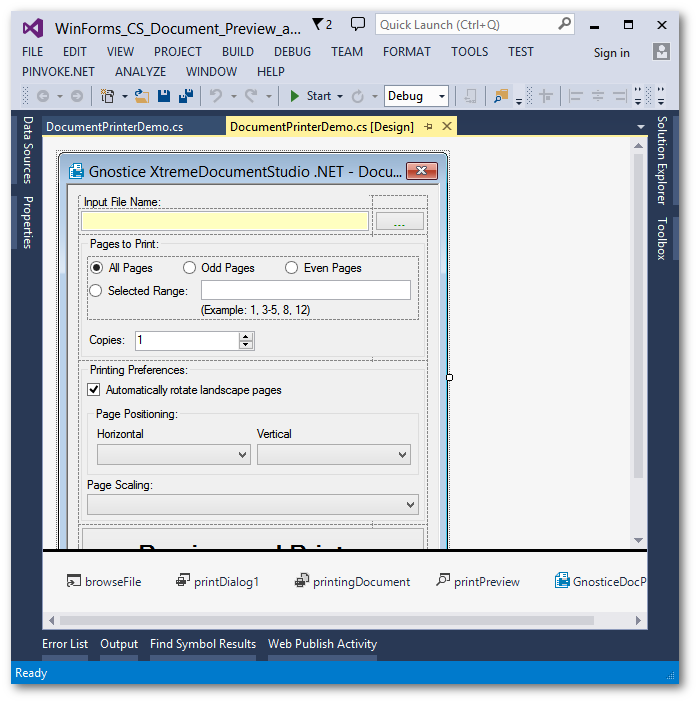Open the PINVOKE.NET menu
698x703 pixels.
[58, 72]
